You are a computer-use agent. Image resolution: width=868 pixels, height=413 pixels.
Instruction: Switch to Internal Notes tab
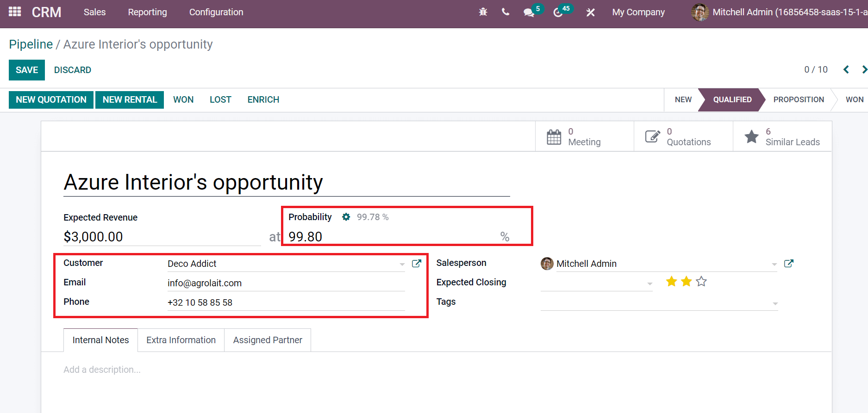pyautogui.click(x=100, y=340)
